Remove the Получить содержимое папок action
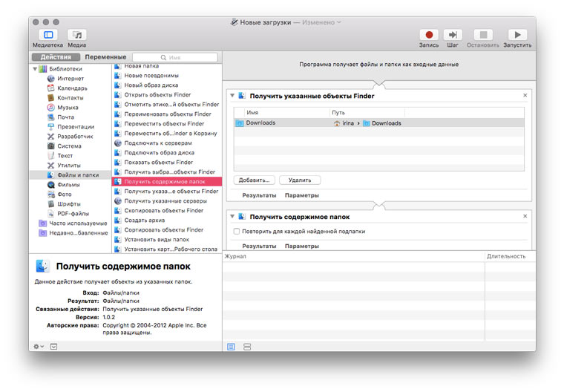564x392 pixels. pyautogui.click(x=525, y=216)
